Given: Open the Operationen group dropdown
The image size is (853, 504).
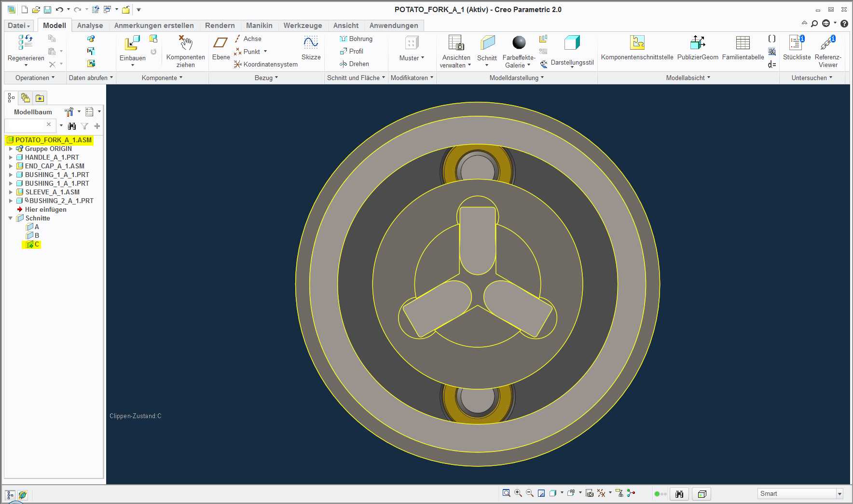Looking at the screenshot, I should 35,78.
